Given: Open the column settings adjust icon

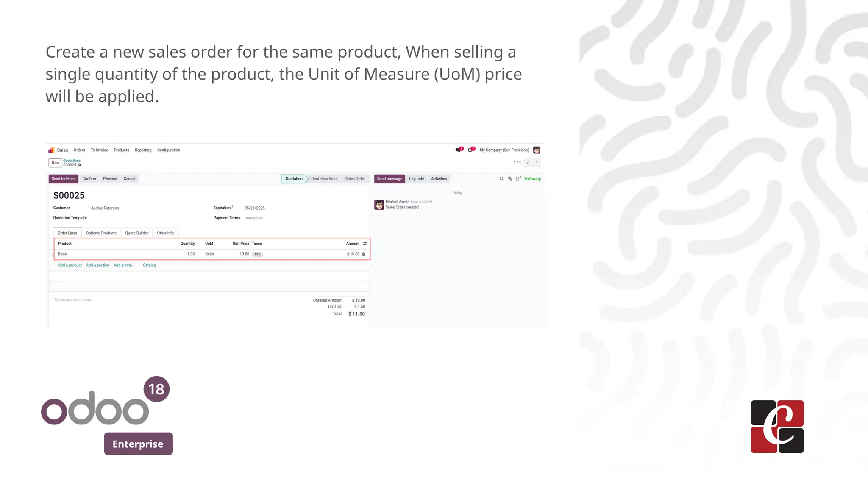Looking at the screenshot, I should coord(364,244).
